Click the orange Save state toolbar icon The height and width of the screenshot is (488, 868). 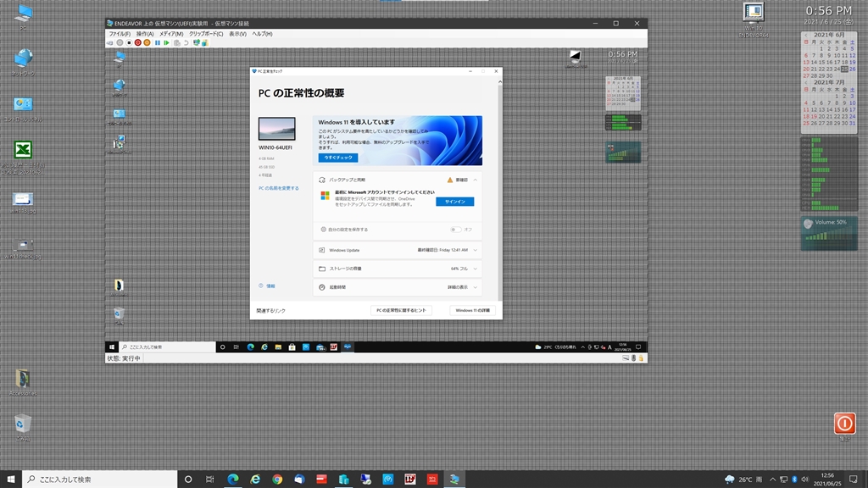(x=147, y=43)
